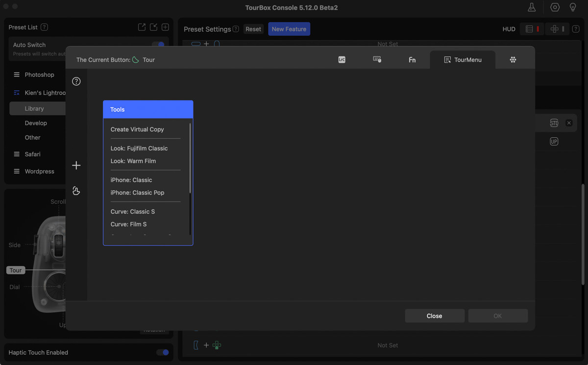Click the plus icon to add a TourMenu list
588x365 pixels.
76,165
